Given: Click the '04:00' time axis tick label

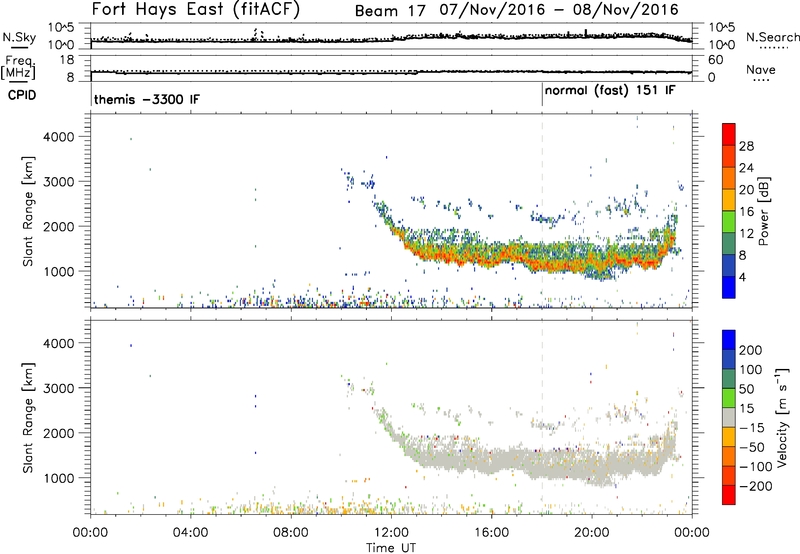Looking at the screenshot, I should pos(190,533).
